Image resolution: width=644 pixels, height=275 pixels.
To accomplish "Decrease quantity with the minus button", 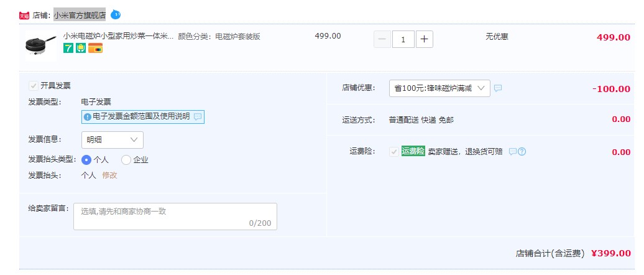I will coord(382,39).
